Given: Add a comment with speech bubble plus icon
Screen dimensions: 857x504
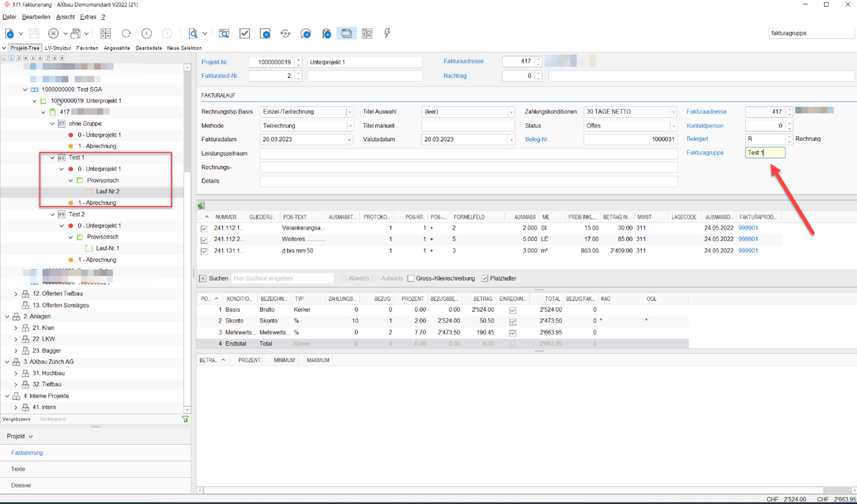Looking at the screenshot, I should pyautogui.click(x=306, y=33).
